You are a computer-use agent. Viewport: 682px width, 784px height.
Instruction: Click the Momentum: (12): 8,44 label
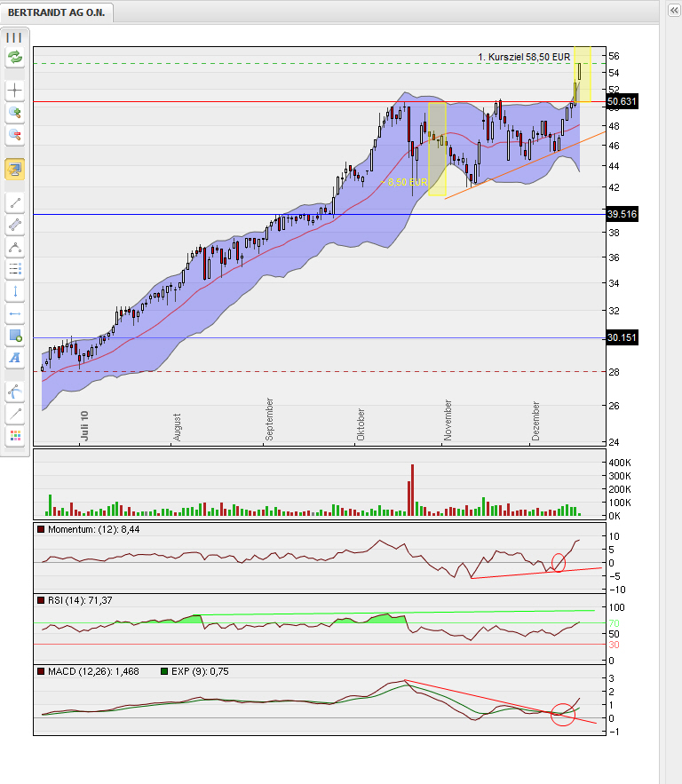93,529
